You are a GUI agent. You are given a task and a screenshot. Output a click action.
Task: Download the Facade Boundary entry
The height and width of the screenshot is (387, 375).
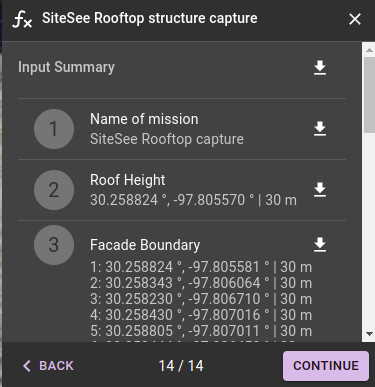pos(320,245)
